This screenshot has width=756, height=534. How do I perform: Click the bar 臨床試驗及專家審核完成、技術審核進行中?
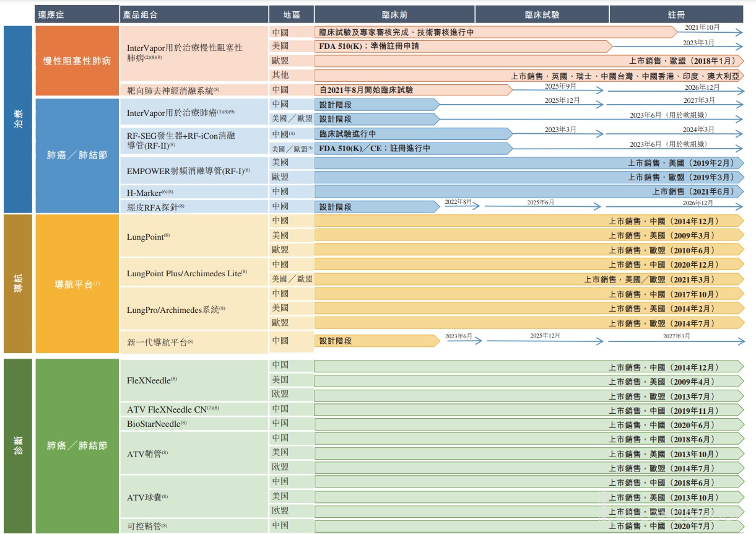(495, 32)
